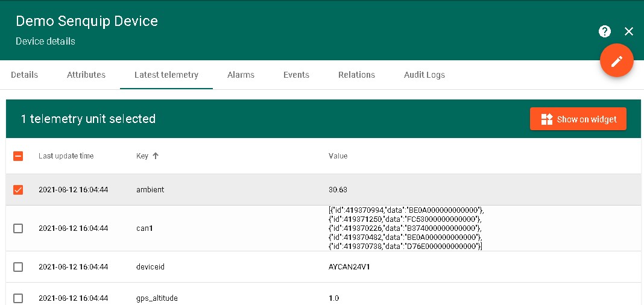This screenshot has height=305, width=644.
Task: Go to the Alarms tab
Action: pyautogui.click(x=241, y=75)
